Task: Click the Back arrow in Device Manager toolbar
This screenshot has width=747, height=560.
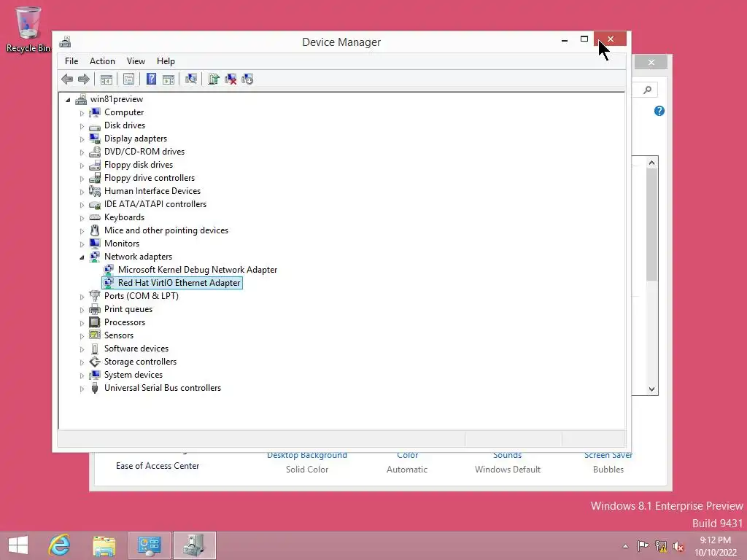Action: click(x=67, y=79)
